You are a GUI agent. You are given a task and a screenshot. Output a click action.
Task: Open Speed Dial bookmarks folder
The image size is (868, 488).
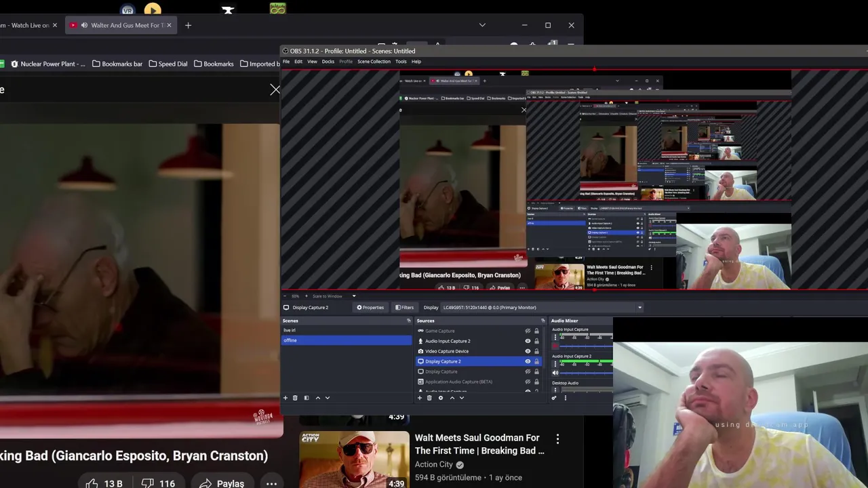coord(168,64)
